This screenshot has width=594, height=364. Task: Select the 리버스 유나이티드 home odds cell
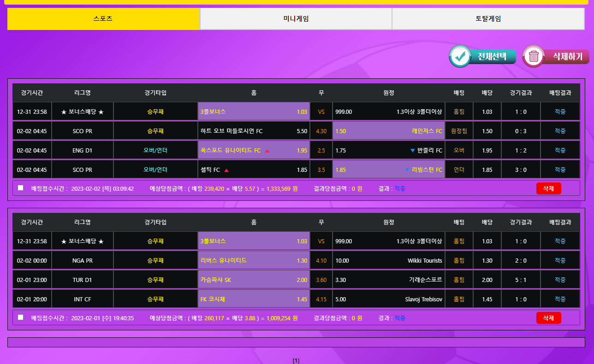[254, 261]
